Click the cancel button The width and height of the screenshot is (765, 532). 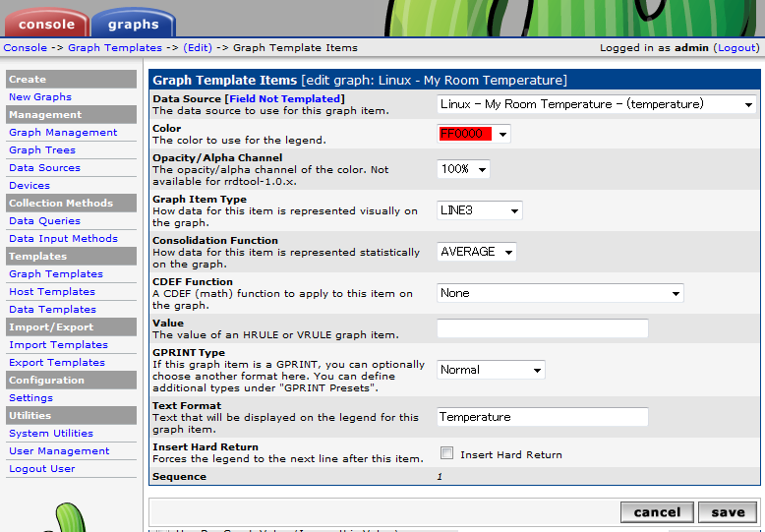click(x=657, y=512)
